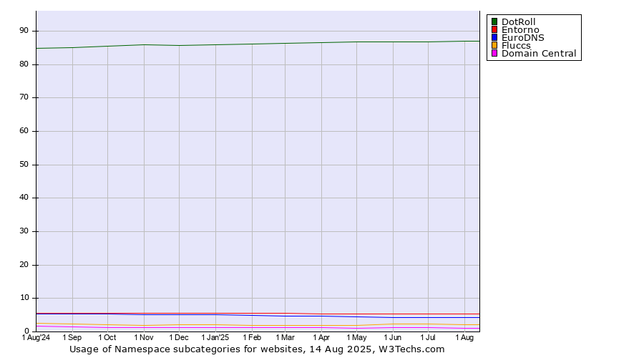Click the 1 May axis label
This screenshot has width=644, height=358.
coord(356,337)
